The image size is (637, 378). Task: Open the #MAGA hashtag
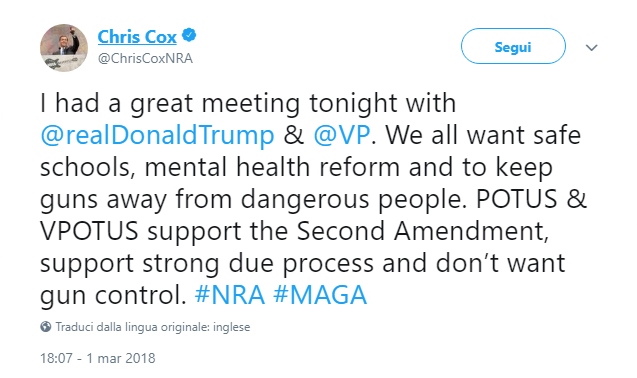coord(321,295)
